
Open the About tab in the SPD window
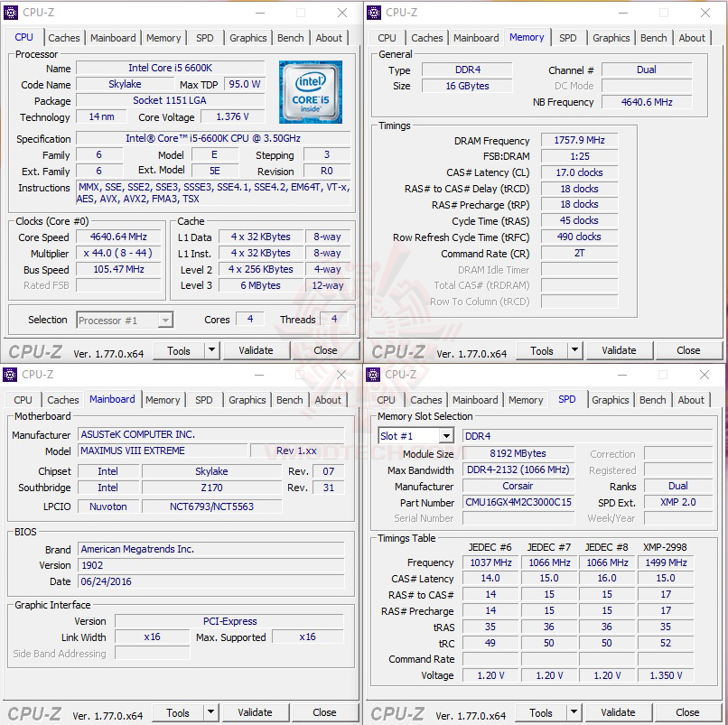pos(691,400)
